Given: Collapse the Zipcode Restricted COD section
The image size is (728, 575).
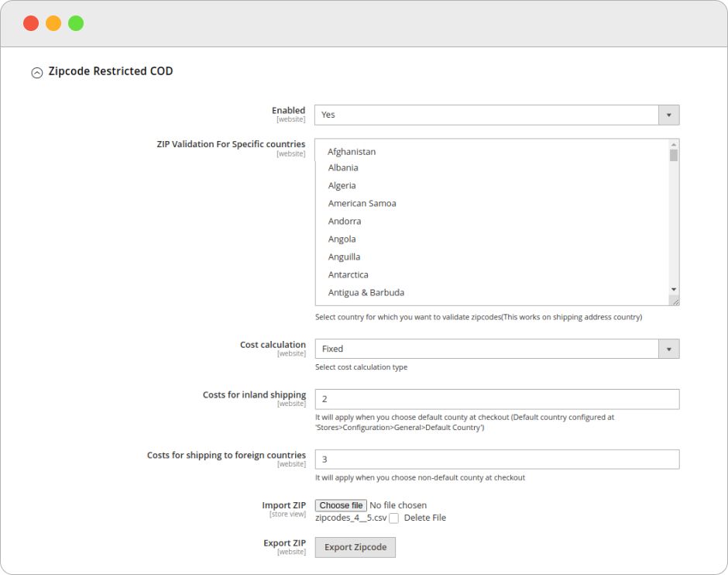Looking at the screenshot, I should click(36, 72).
